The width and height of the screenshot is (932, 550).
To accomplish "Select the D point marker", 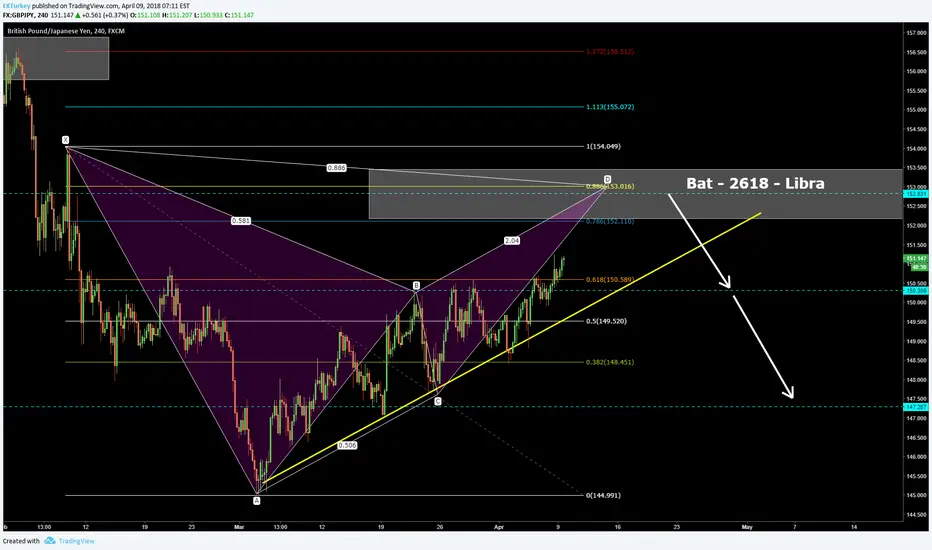I will 607,179.
